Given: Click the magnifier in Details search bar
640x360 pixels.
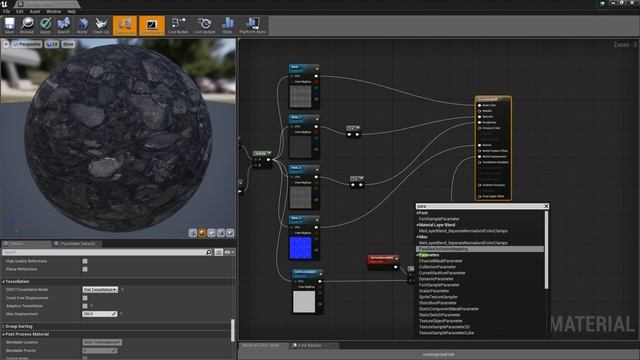Looking at the screenshot, I should pyautogui.click(x=209, y=252).
